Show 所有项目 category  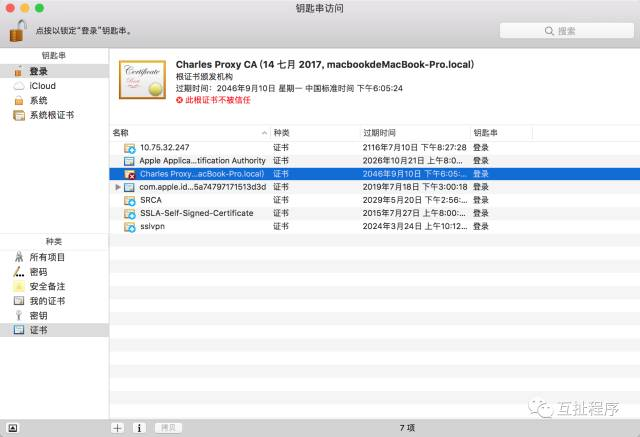coord(54,257)
